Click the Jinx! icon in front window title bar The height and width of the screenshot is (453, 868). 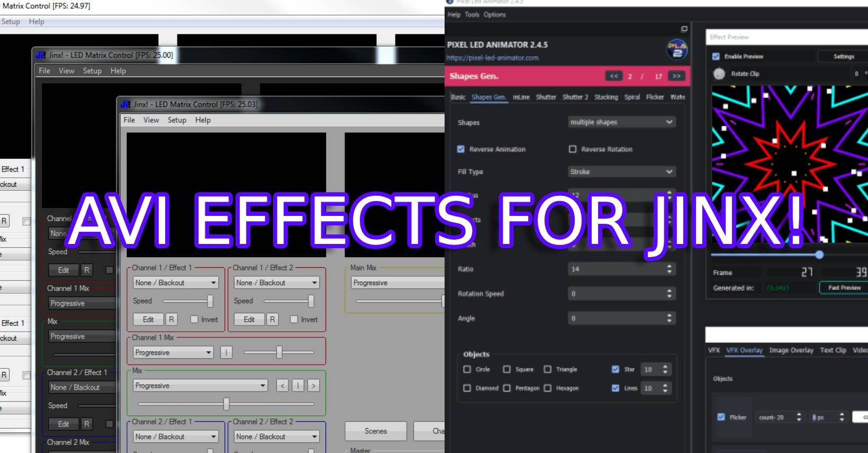click(125, 104)
